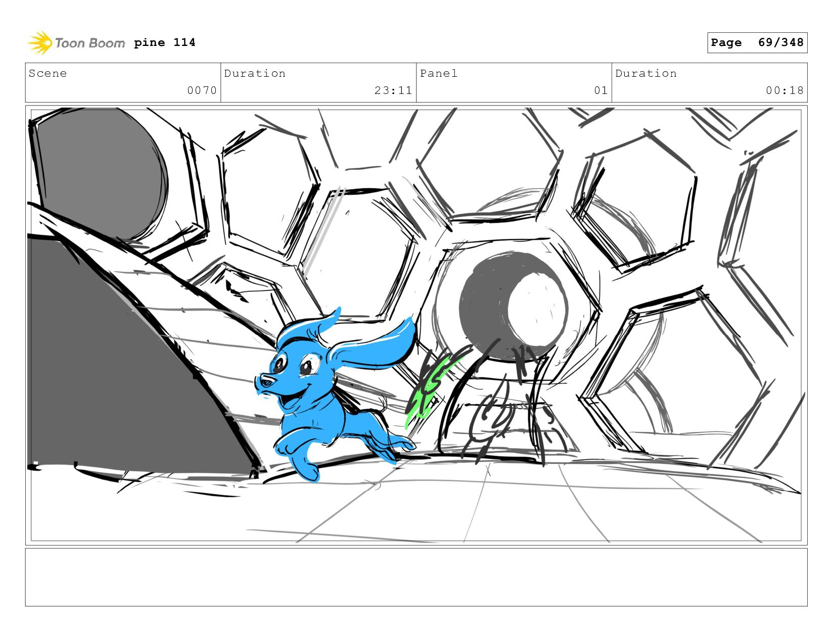
Task: Click the 'Panel' header label
Action: click(439, 73)
